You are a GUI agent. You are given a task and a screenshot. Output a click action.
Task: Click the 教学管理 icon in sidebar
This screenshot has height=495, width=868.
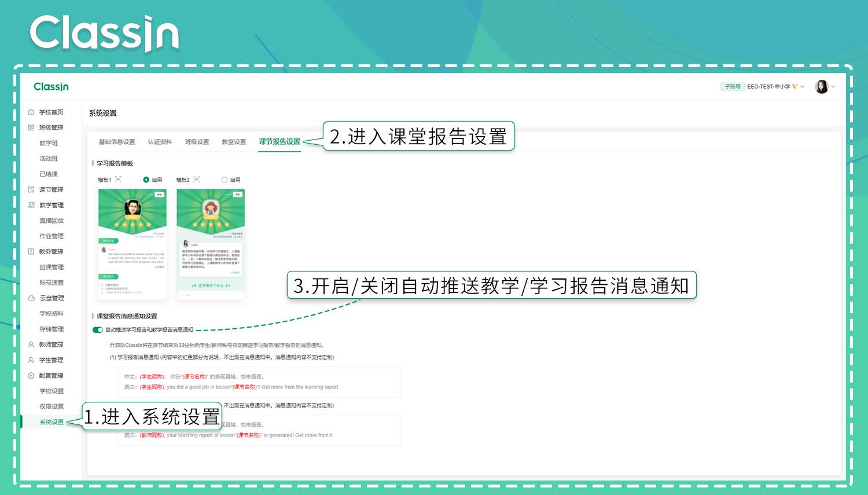[x=31, y=205]
